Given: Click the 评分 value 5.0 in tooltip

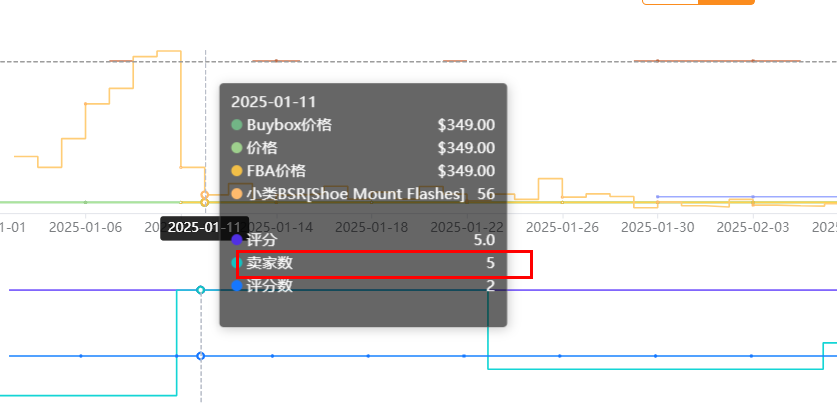Looking at the screenshot, I should coord(484,240).
